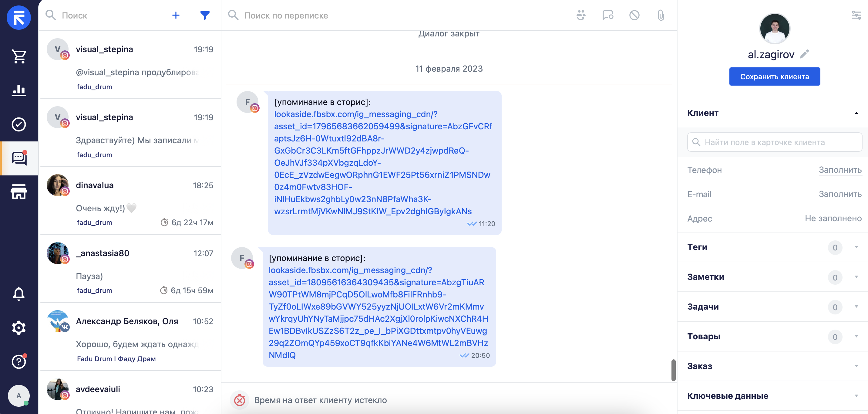
Task: Open the notifications bell icon
Action: (x=19, y=293)
